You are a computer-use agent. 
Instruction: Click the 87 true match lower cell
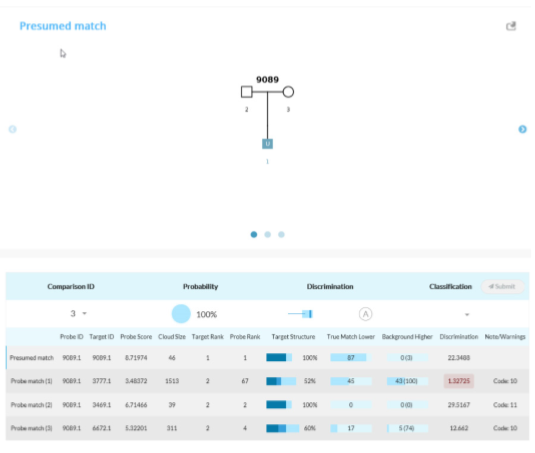(351, 357)
